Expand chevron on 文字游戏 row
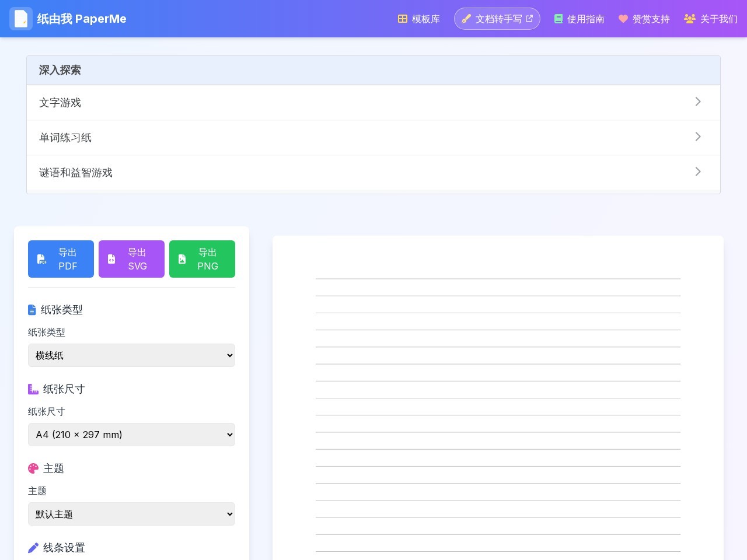The image size is (747, 560). click(x=698, y=101)
